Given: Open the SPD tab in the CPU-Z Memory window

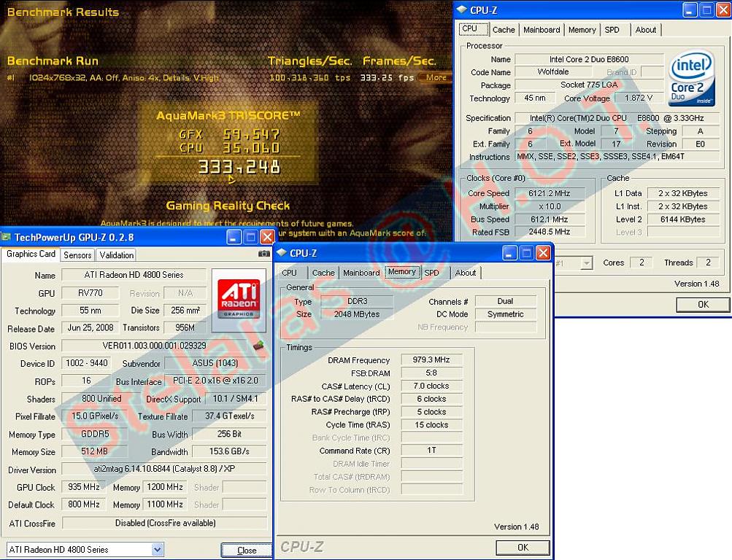Looking at the screenshot, I should (432, 273).
